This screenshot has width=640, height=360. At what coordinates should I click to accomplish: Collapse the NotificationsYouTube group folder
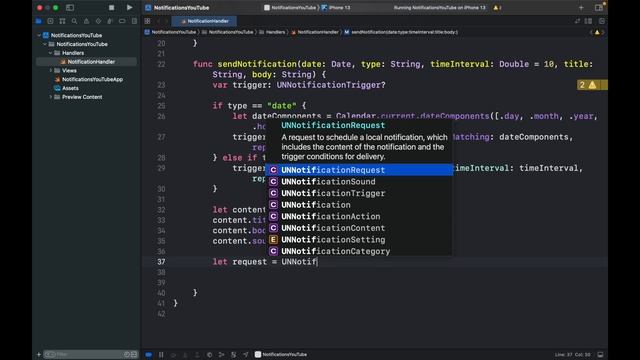pyautogui.click(x=45, y=44)
